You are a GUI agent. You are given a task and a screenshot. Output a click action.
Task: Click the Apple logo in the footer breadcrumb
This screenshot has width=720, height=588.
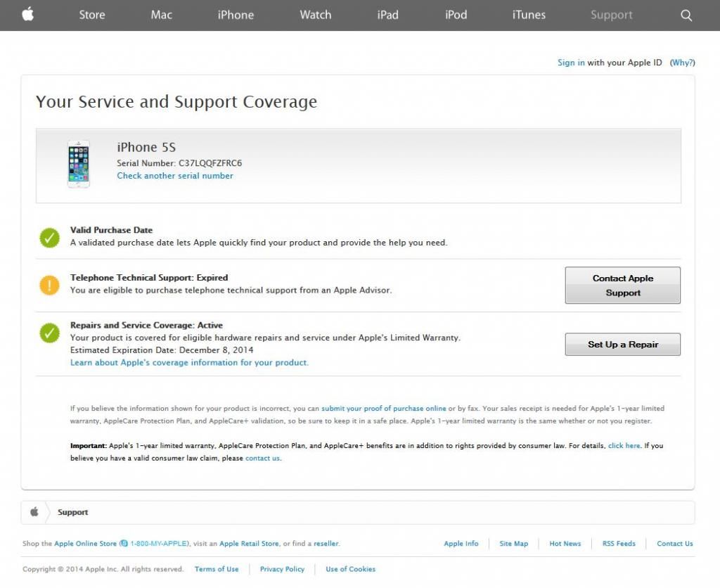(x=34, y=512)
